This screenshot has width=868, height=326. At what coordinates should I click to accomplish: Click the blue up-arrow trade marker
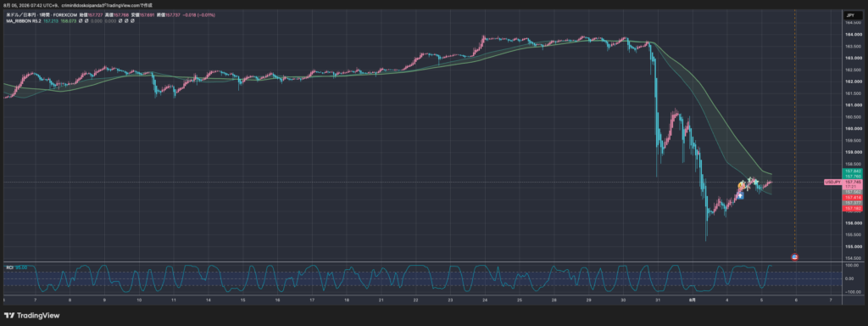740,195
